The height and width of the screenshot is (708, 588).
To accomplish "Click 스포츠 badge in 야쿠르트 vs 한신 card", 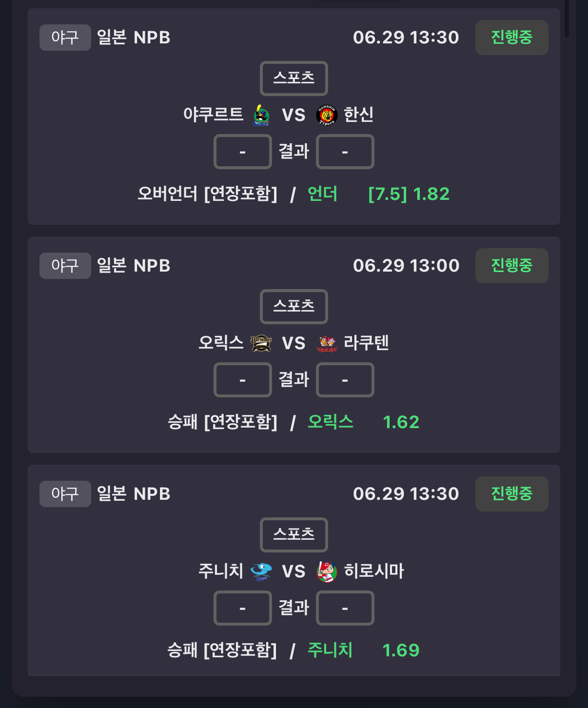I will (294, 79).
